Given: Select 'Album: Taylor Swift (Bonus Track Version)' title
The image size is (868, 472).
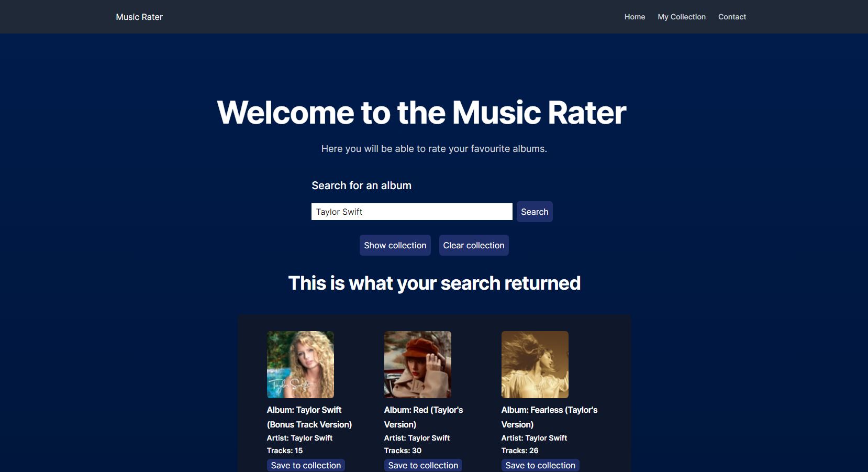Looking at the screenshot, I should click(x=309, y=417).
